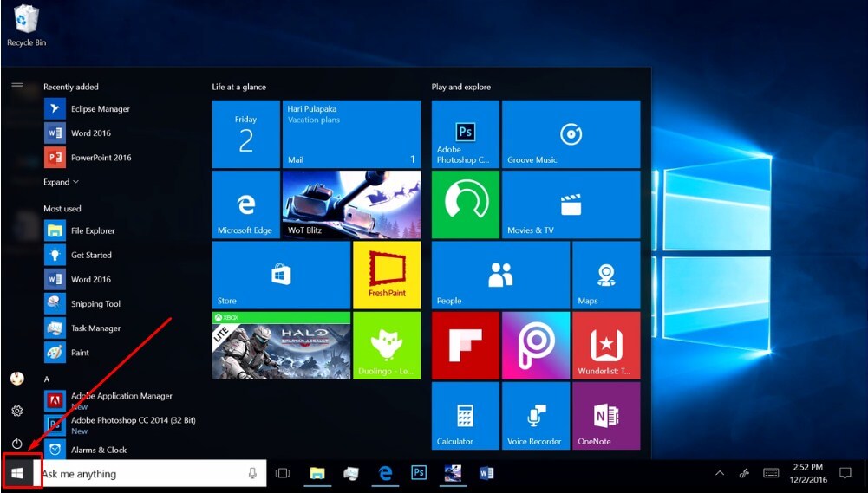Click the Power button in Start
Viewport: 868px width, 493px height.
(17, 444)
